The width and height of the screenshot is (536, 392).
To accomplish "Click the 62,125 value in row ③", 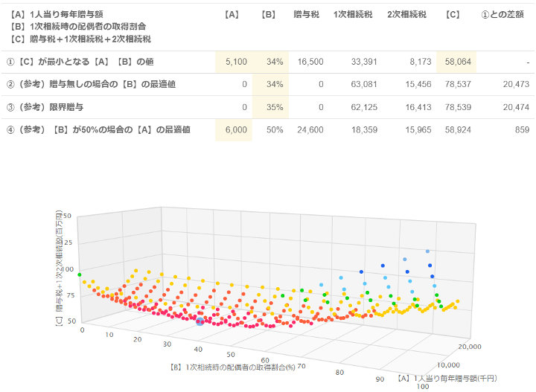I will (x=364, y=107).
